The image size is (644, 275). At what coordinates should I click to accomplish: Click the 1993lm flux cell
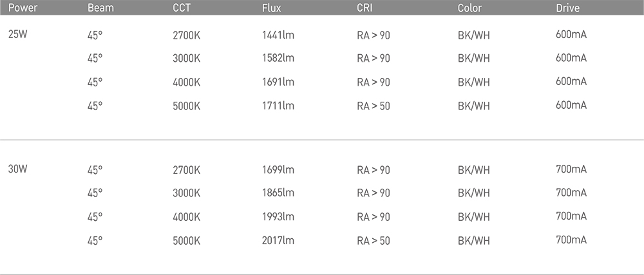point(278,217)
